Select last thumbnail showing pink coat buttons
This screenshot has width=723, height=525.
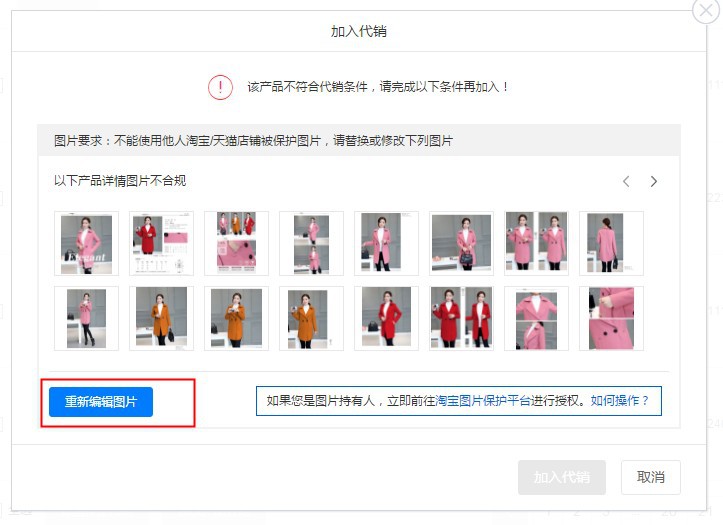611,318
